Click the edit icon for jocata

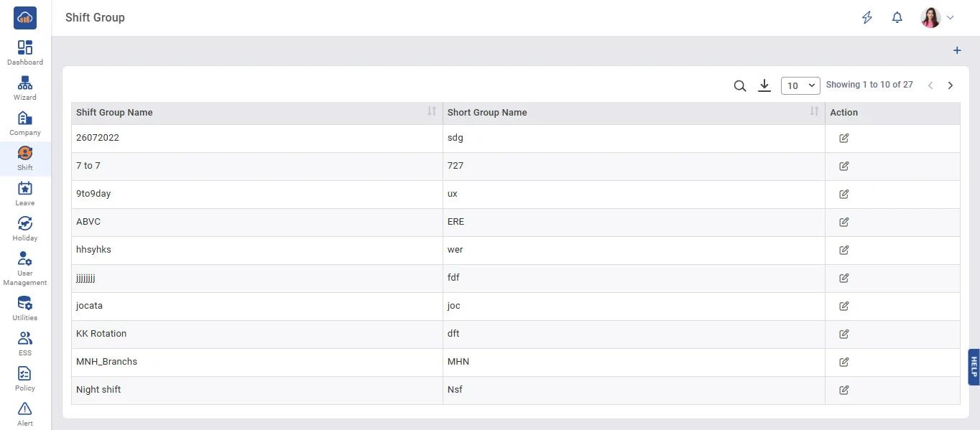[844, 306]
